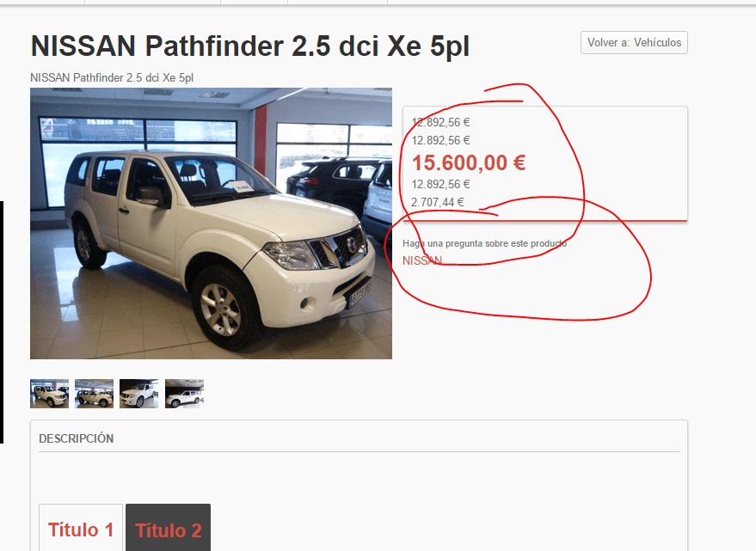The height and width of the screenshot is (551, 756).
Task: Switch to the 'Título 1' tab
Action: [81, 530]
